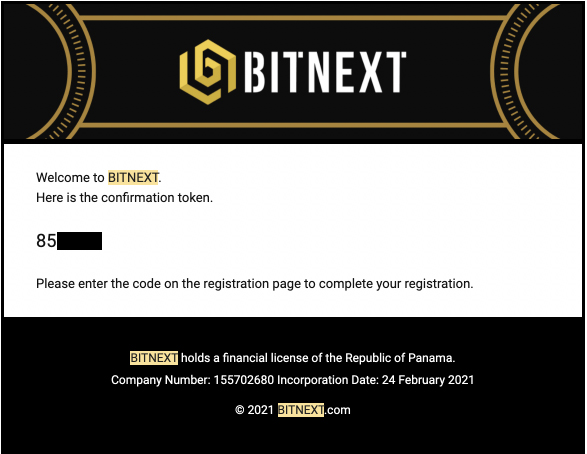The image size is (587, 454).
Task: Click the upper gold line of banner
Action: [x=293, y=18]
